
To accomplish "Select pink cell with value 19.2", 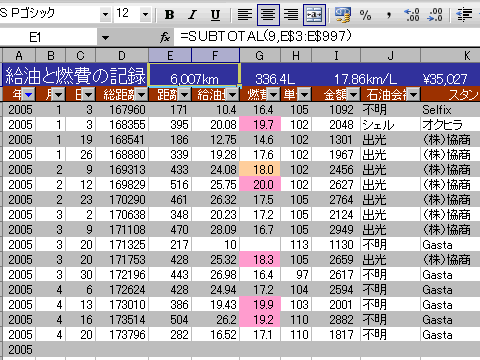I will tap(260, 320).
